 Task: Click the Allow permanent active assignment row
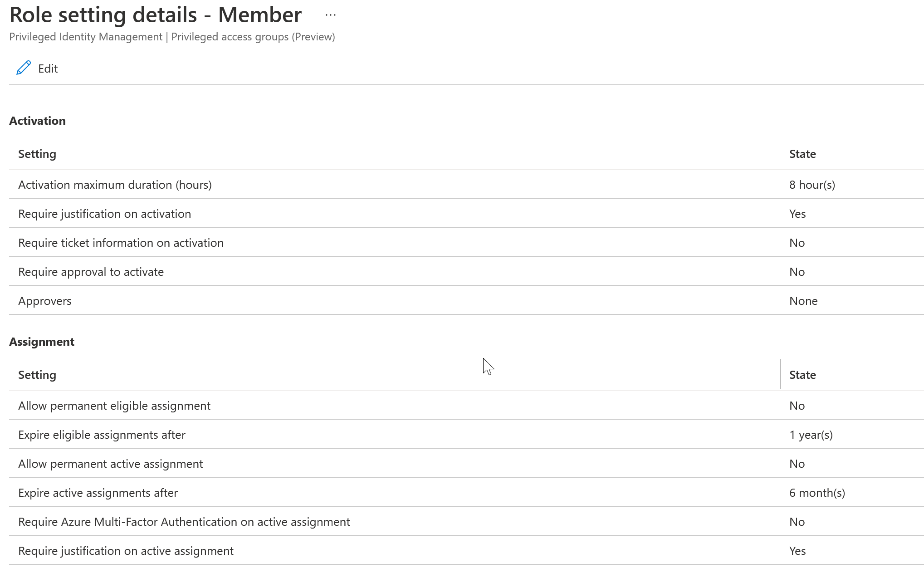[x=110, y=464]
